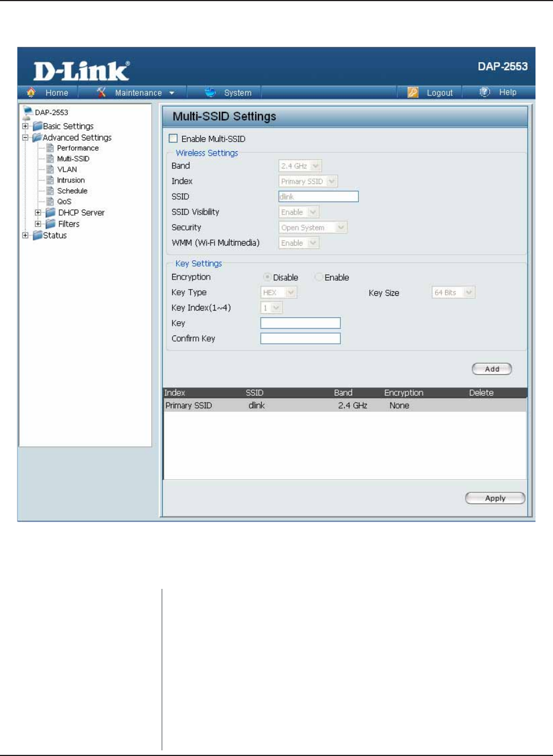This screenshot has height=756, width=553.
Task: Click the Maintenance tools icon
Action: tap(102, 92)
